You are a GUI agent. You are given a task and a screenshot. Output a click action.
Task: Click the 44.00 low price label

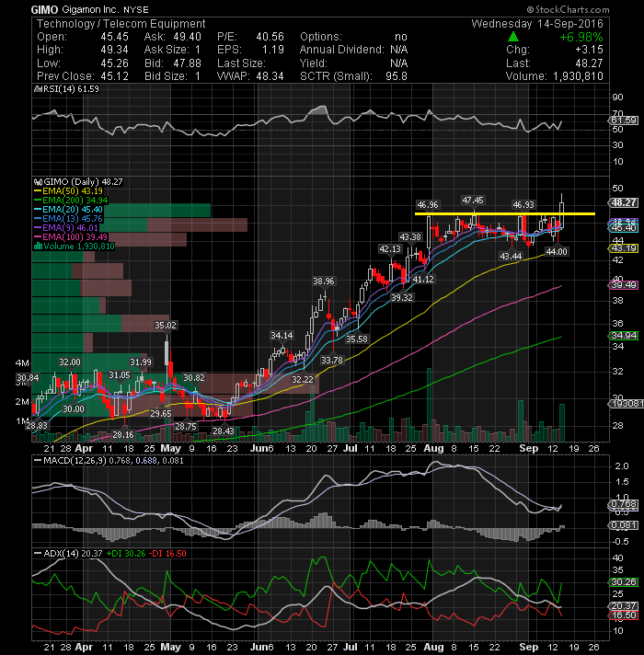(x=557, y=251)
